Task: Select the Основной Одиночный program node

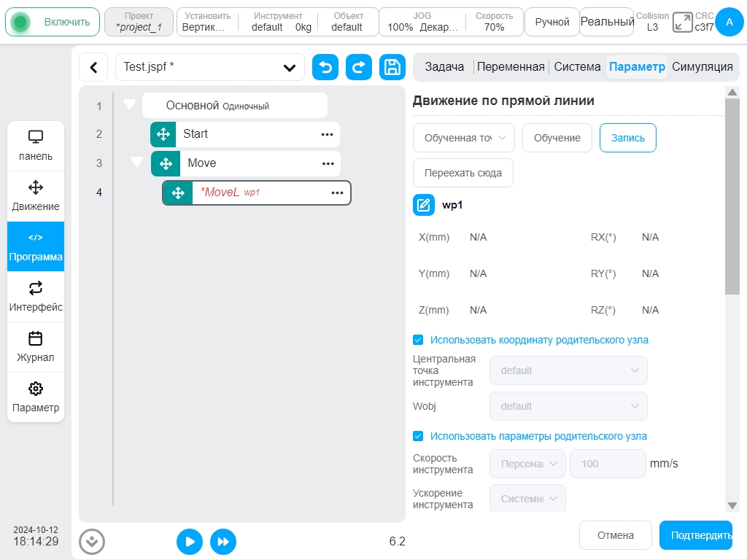Action: click(235, 105)
